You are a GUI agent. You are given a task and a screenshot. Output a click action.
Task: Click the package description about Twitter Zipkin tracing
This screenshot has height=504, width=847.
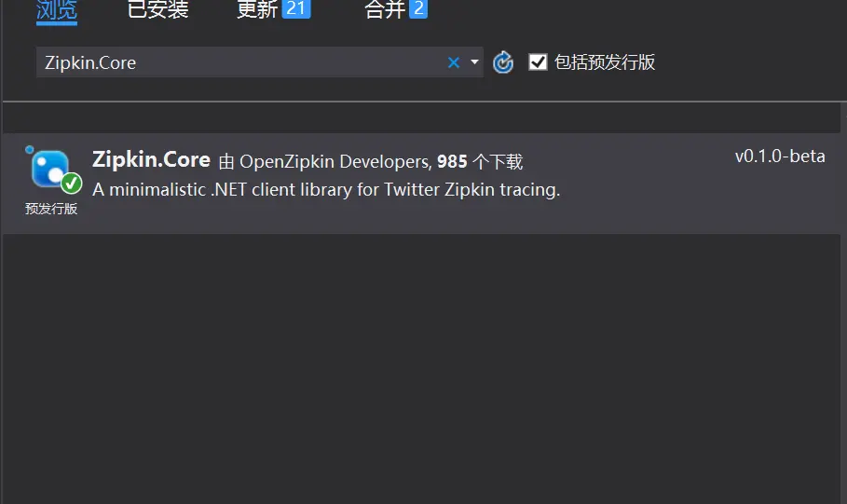click(326, 190)
